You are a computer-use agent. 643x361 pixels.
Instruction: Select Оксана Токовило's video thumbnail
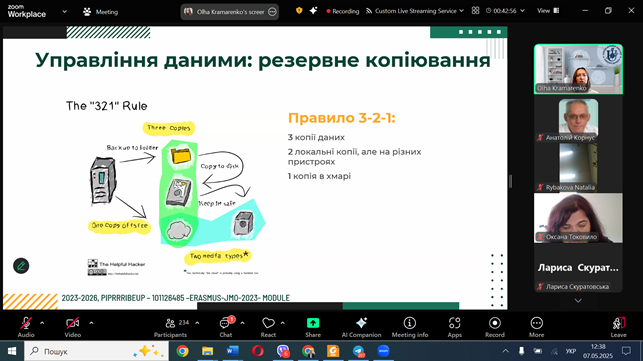coord(578,218)
